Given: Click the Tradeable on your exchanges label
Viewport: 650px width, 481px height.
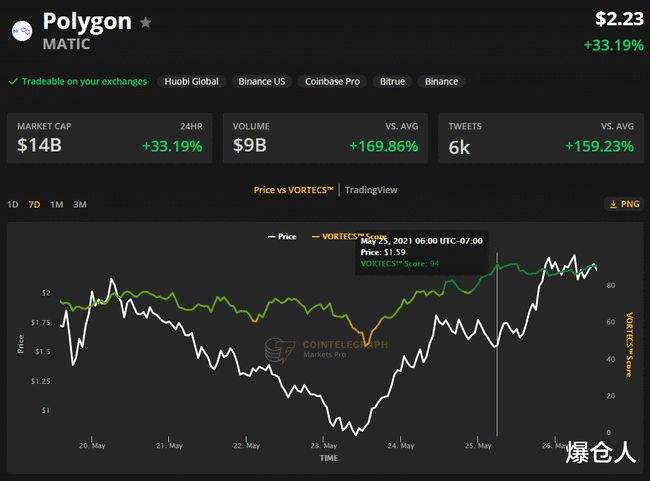Looking at the screenshot, I should (x=85, y=81).
